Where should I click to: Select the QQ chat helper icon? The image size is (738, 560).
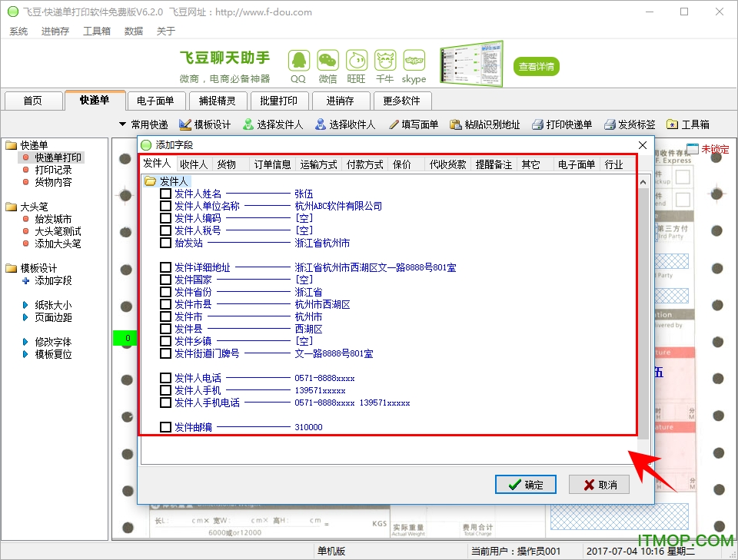[298, 58]
